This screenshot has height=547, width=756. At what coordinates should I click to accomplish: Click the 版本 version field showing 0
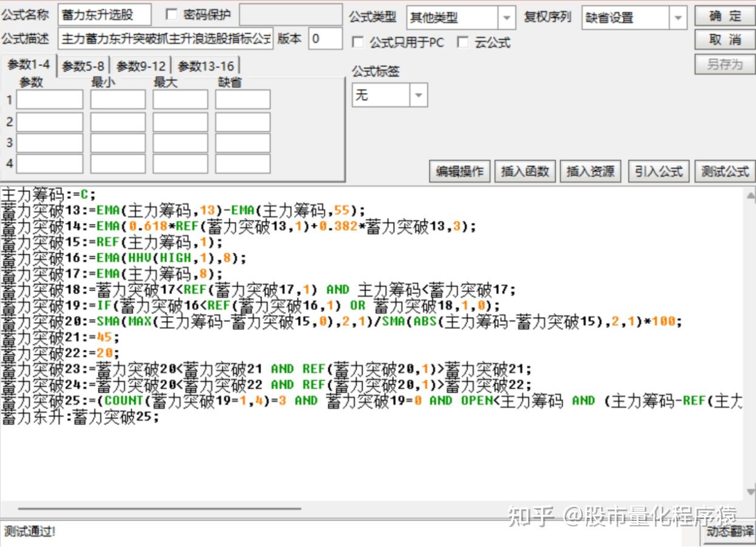pos(325,38)
